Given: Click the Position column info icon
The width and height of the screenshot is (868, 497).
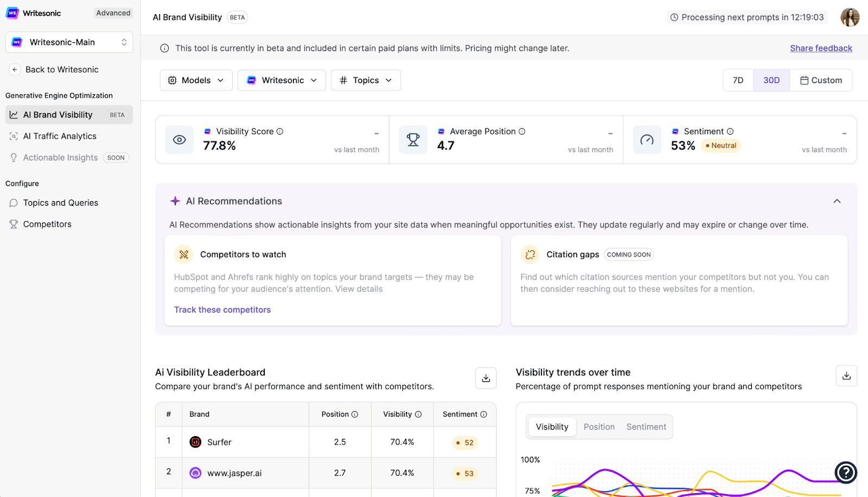Looking at the screenshot, I should 355,415.
